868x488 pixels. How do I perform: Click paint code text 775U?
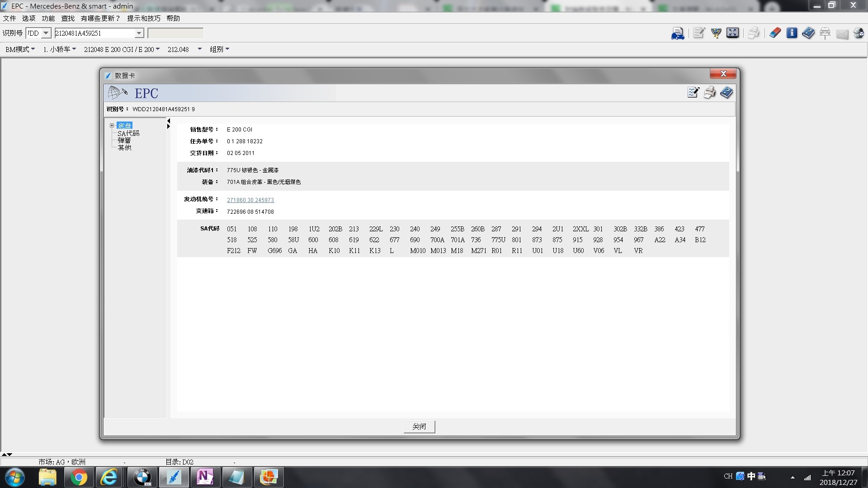pyautogui.click(x=233, y=170)
